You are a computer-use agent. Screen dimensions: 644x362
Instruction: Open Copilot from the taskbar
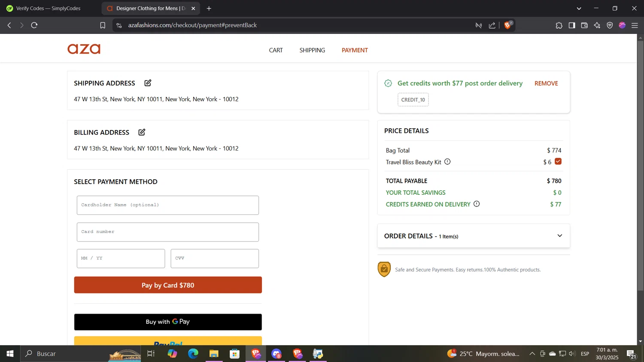point(172,353)
